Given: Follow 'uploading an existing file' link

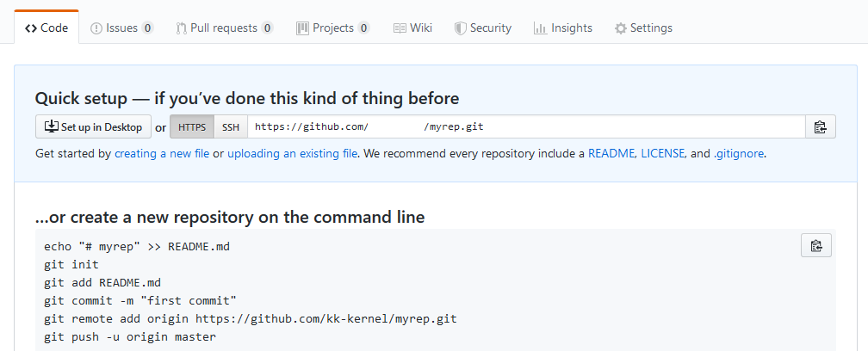Looking at the screenshot, I should coord(292,154).
